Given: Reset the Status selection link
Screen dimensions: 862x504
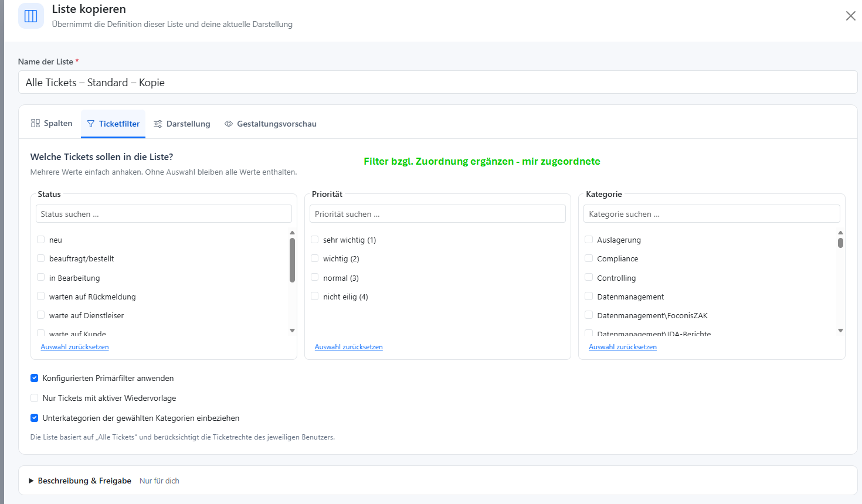Looking at the screenshot, I should coord(74,347).
